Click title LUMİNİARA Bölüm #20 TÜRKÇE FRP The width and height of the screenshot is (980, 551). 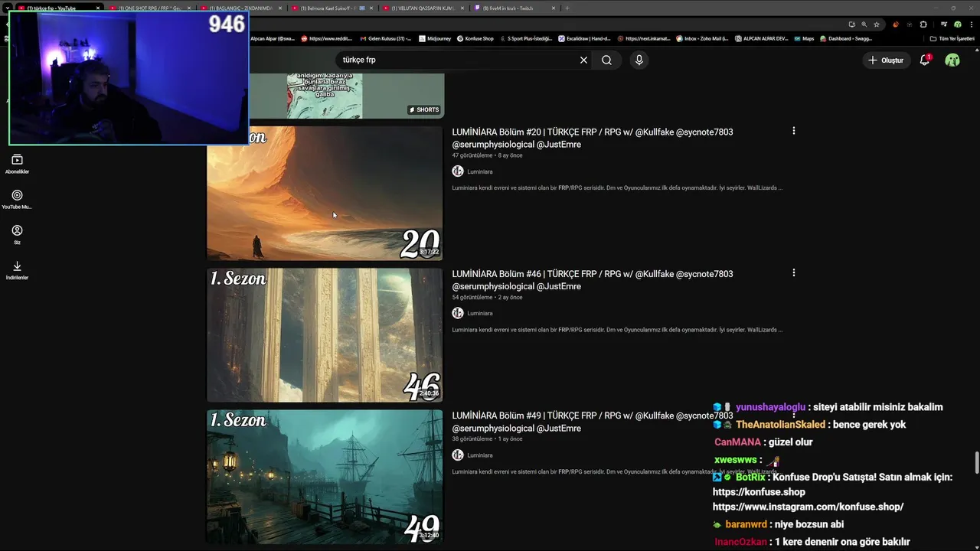pos(593,138)
